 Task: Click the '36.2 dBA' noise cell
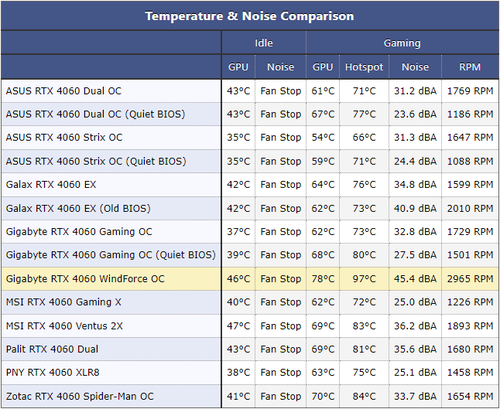[x=415, y=326]
